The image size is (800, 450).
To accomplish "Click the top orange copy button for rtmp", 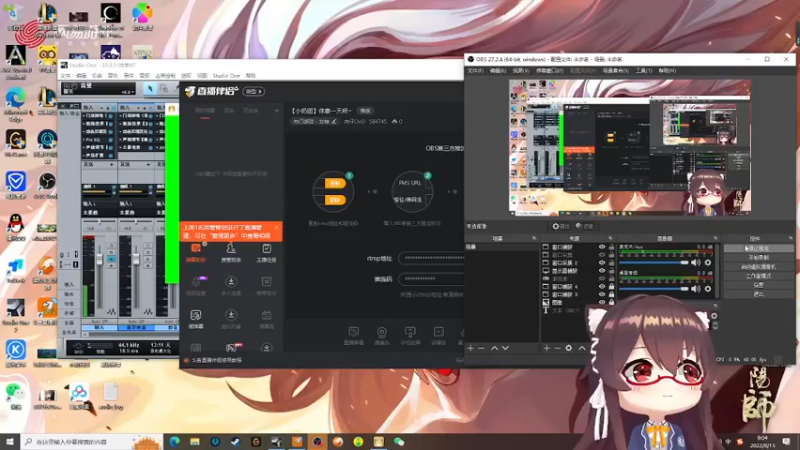I will [335, 183].
